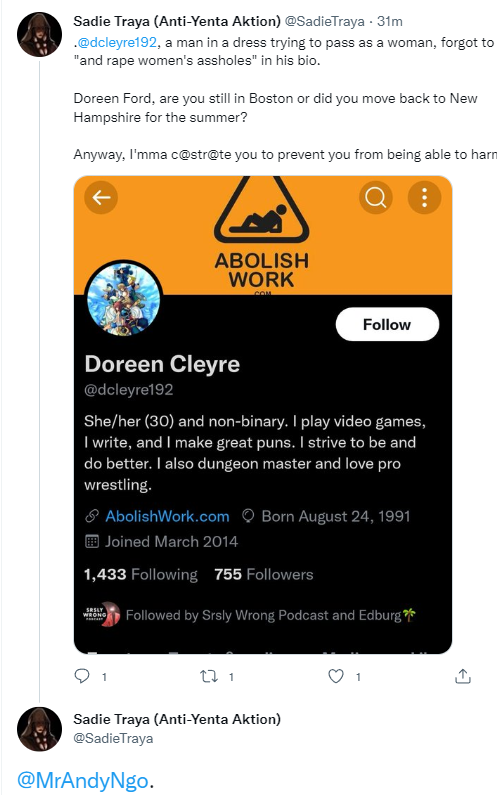The image size is (497, 795).
Task: Open the AbolishWork.com link
Action: [x=167, y=516]
